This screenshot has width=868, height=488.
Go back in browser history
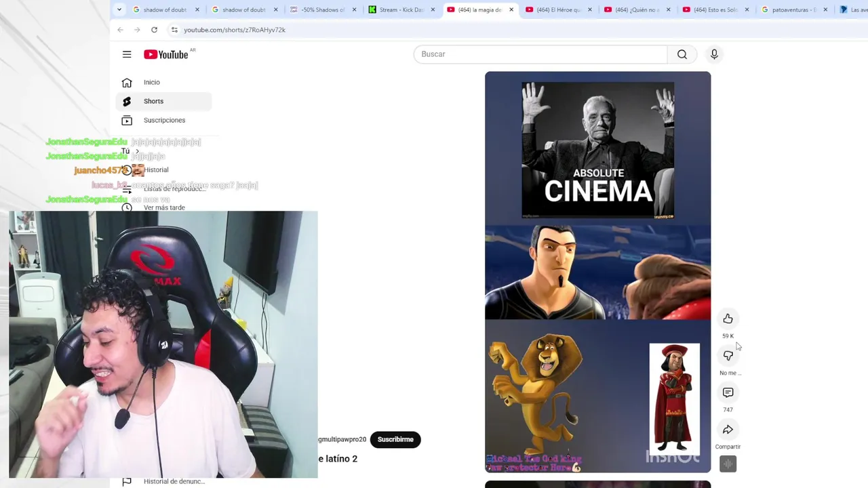point(120,30)
